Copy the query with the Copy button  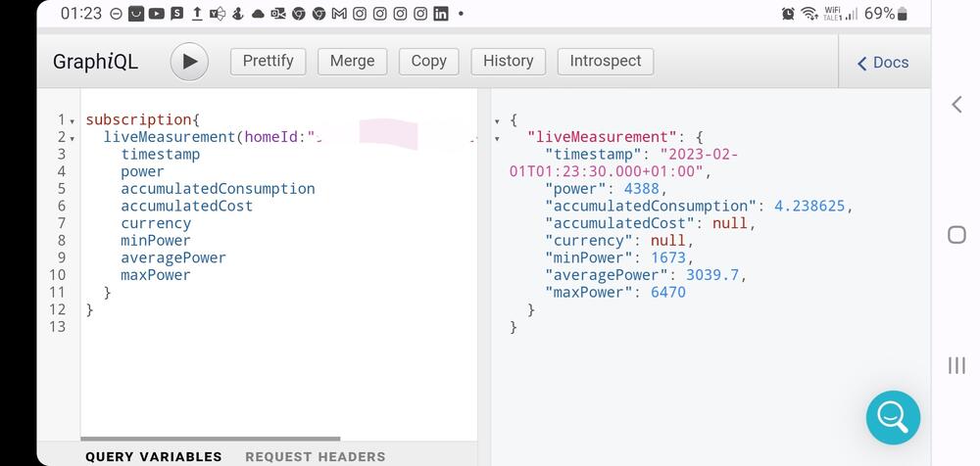(429, 62)
